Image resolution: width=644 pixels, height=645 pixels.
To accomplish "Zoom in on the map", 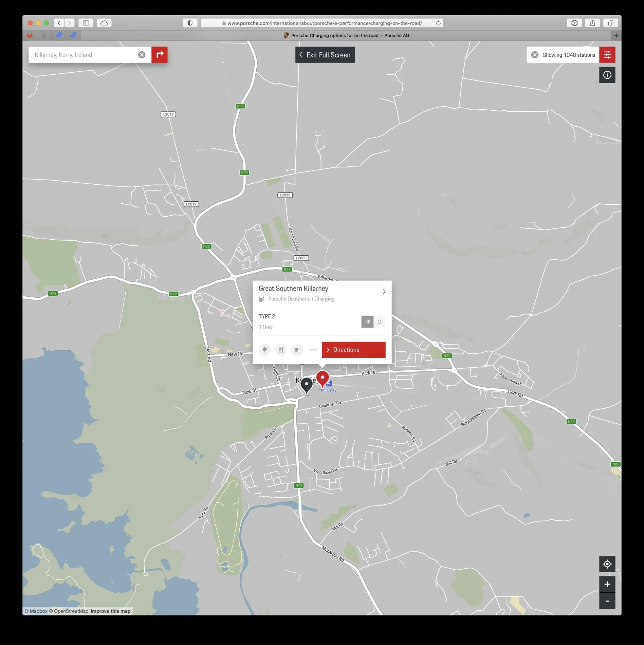I will pos(607,584).
